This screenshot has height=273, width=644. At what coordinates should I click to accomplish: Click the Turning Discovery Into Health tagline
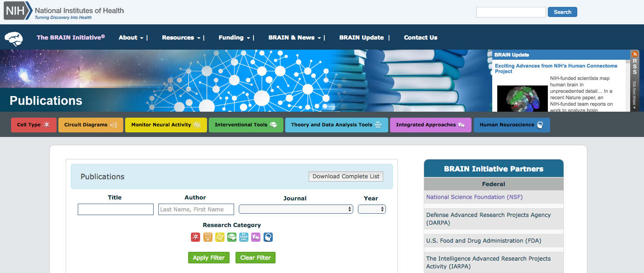[63, 17]
